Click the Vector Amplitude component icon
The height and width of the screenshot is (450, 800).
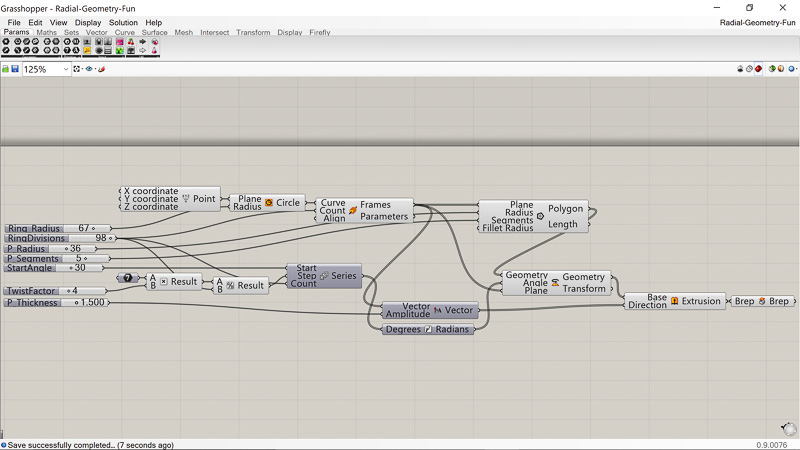[x=438, y=310]
